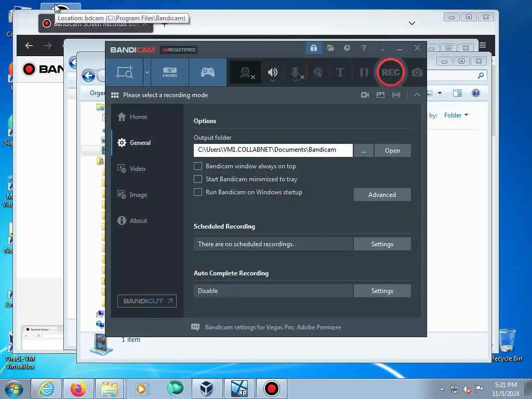Check Start Bandicam minimized to tray
Viewport: 532px width, 399px height.
[198, 179]
